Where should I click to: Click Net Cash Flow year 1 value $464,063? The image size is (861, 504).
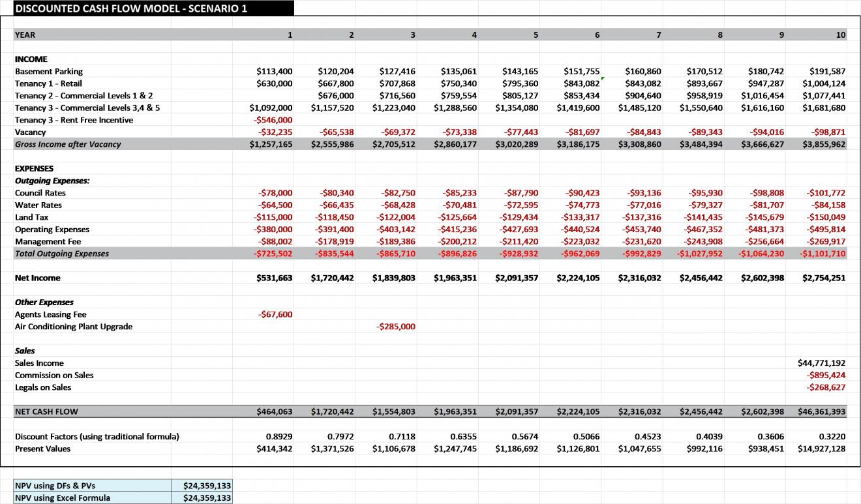click(x=275, y=411)
